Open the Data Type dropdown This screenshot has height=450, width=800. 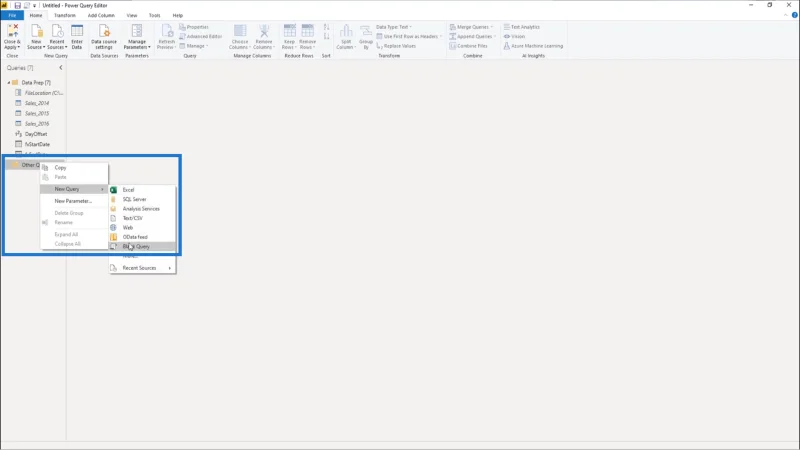coord(394,27)
